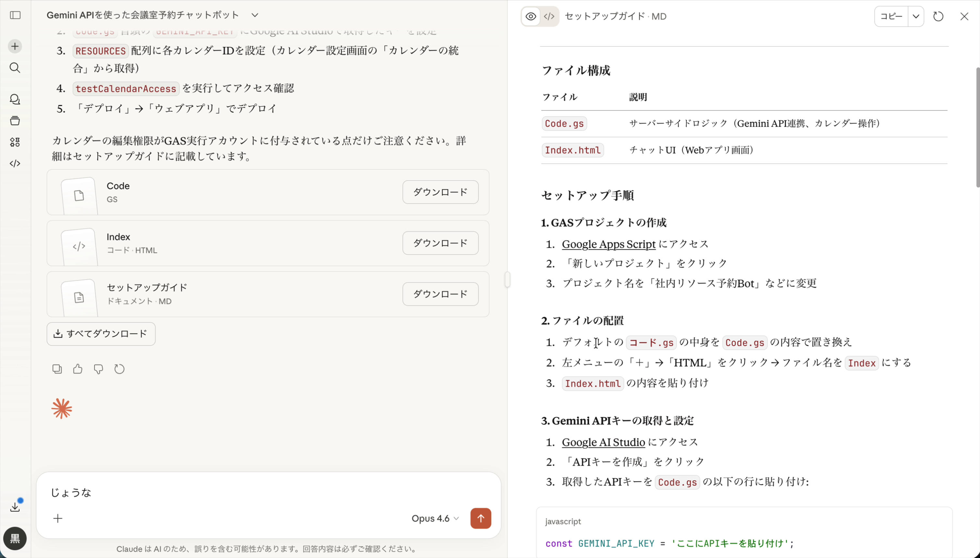
Task: Expand the conversation title dropdown
Action: tap(255, 15)
